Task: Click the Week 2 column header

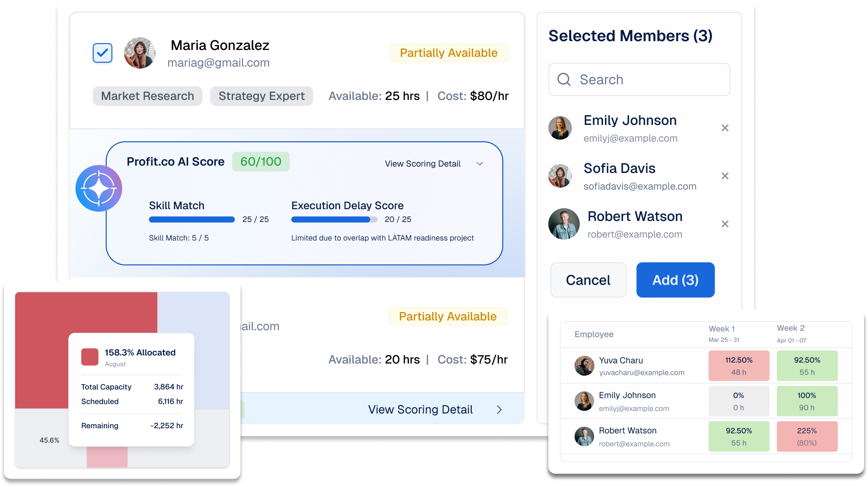Action: 792,334
